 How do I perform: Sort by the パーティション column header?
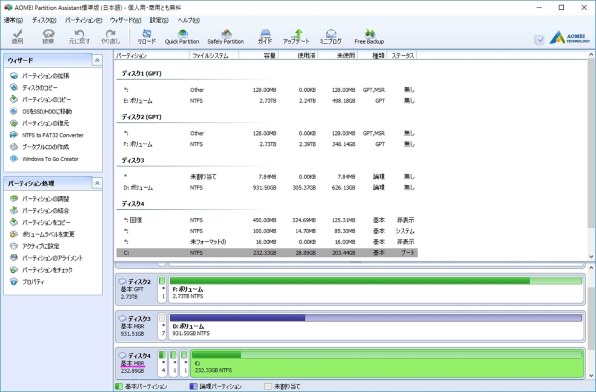(152, 56)
